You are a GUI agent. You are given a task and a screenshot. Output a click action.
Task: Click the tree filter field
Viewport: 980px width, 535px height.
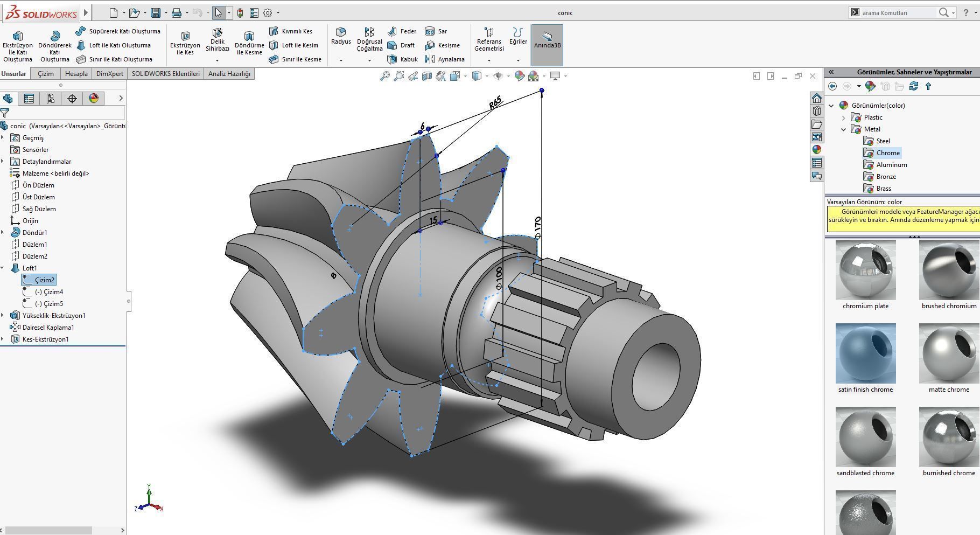tap(68, 113)
